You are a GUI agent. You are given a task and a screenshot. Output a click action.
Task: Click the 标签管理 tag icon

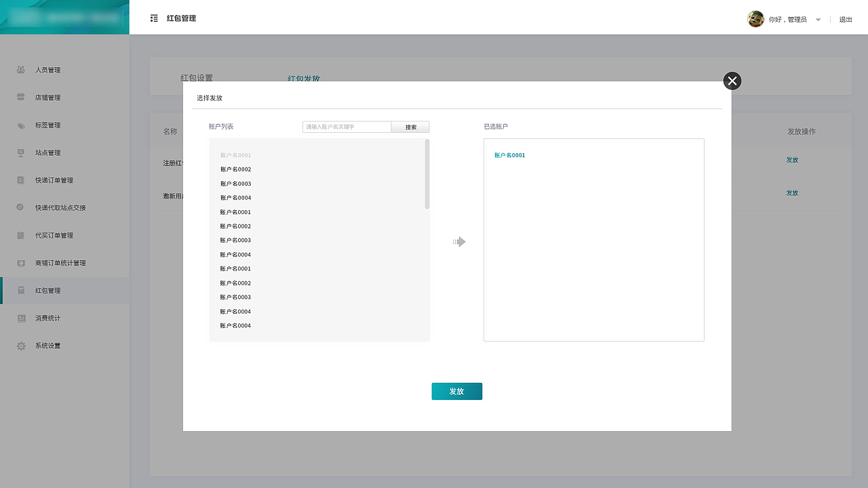(x=21, y=125)
